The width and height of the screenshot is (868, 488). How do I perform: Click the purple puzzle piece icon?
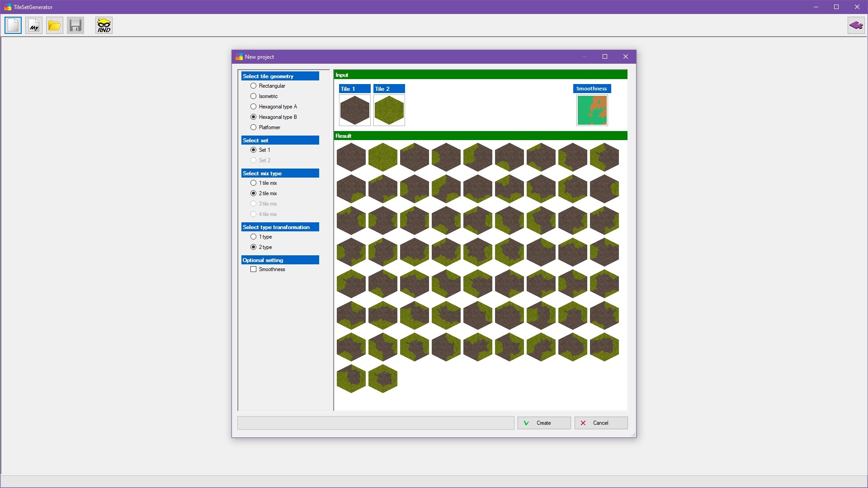(x=856, y=25)
